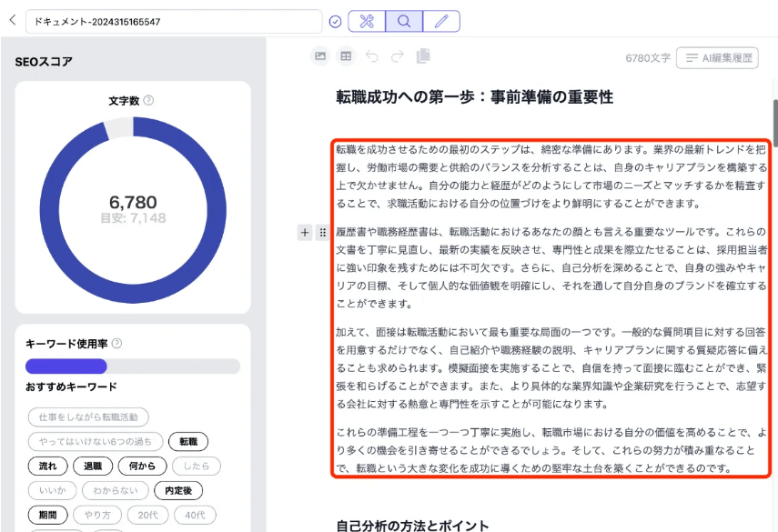This screenshot has height=532, width=778.
Task: Click paragraph starting 履歴書や職務経歴書は
Action: pos(551,267)
